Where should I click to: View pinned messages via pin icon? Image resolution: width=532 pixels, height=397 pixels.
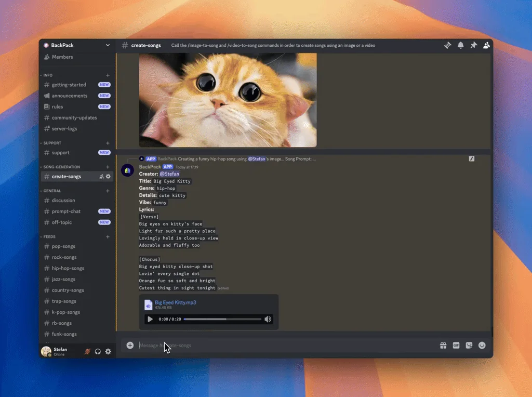pos(473,45)
